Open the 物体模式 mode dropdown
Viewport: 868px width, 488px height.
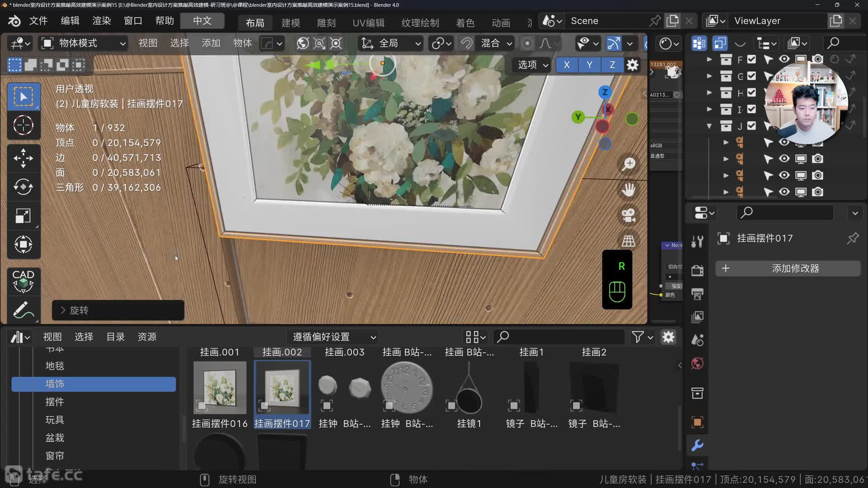(x=84, y=43)
